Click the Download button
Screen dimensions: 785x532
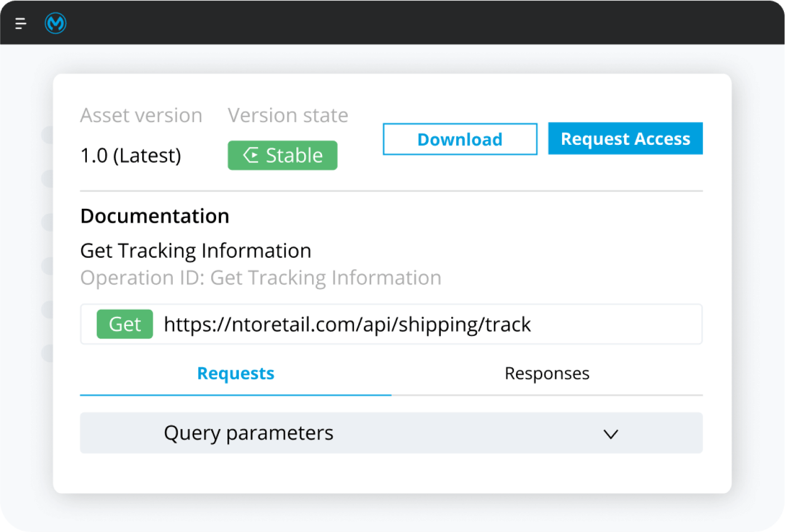pyautogui.click(x=460, y=139)
